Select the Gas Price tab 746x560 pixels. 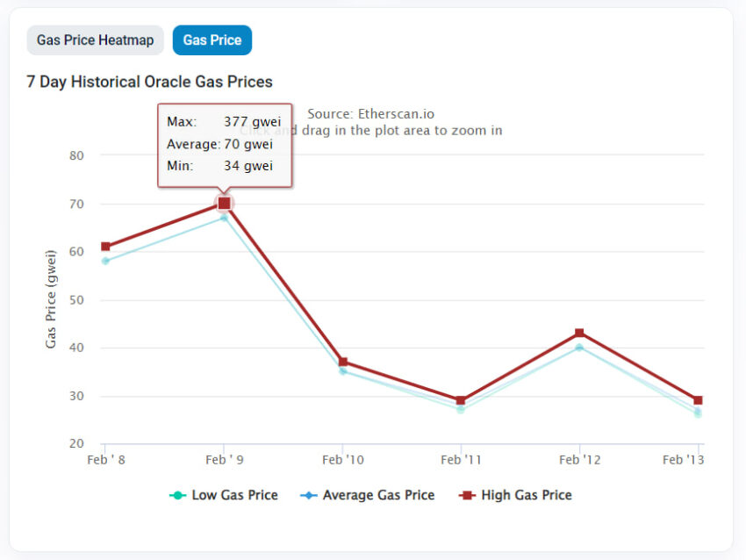[212, 40]
